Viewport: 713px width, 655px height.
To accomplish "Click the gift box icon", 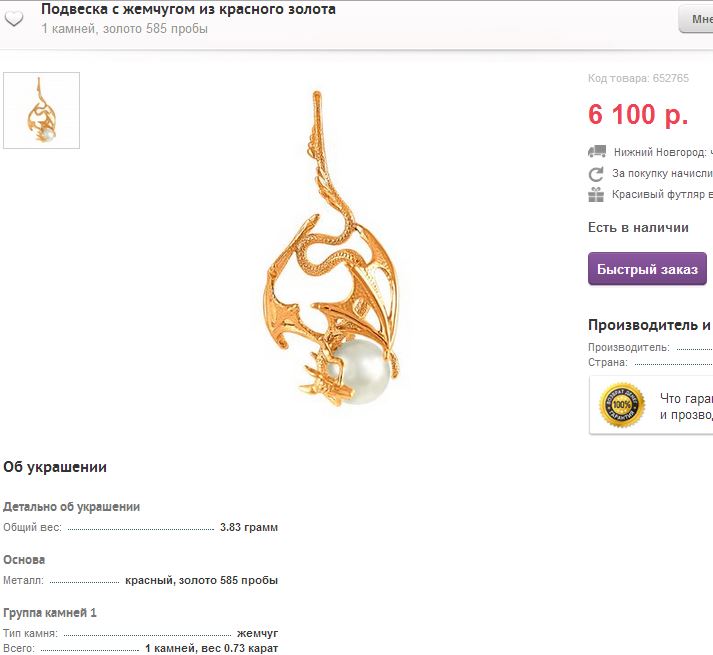I will (x=596, y=195).
